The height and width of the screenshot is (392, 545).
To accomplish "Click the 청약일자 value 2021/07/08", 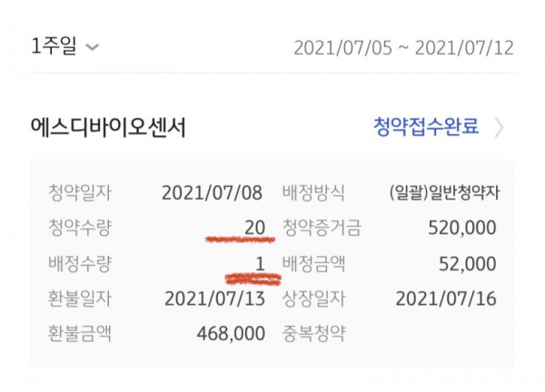I will [212, 193].
